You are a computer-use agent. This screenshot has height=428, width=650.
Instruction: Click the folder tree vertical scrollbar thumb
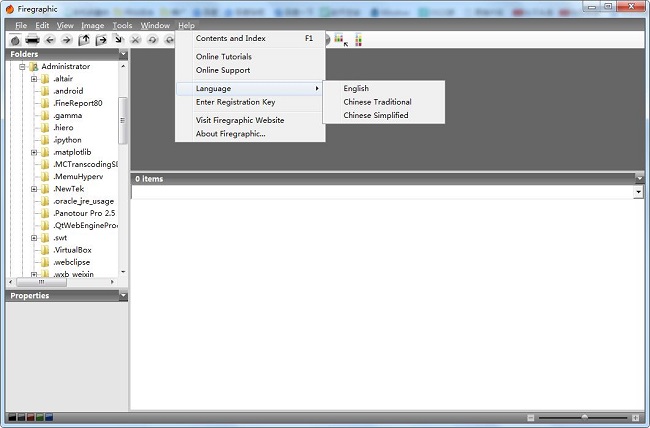tap(123, 120)
